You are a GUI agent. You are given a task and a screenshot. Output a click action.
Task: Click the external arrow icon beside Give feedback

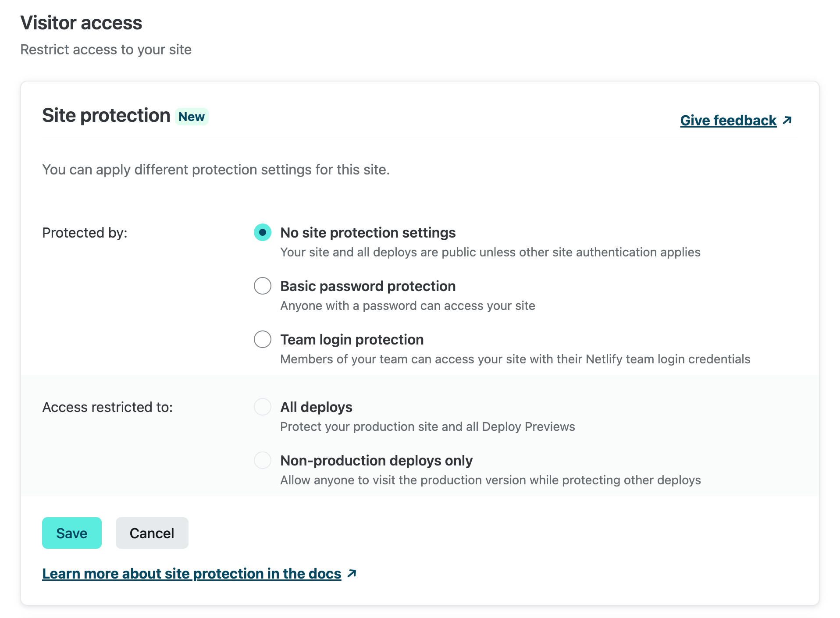click(x=787, y=120)
